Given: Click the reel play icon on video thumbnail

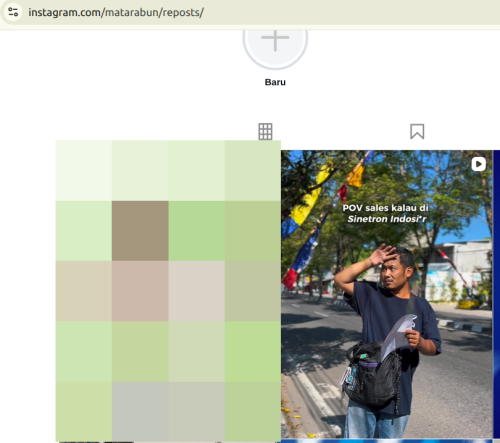Looking at the screenshot, I should pos(479,164).
